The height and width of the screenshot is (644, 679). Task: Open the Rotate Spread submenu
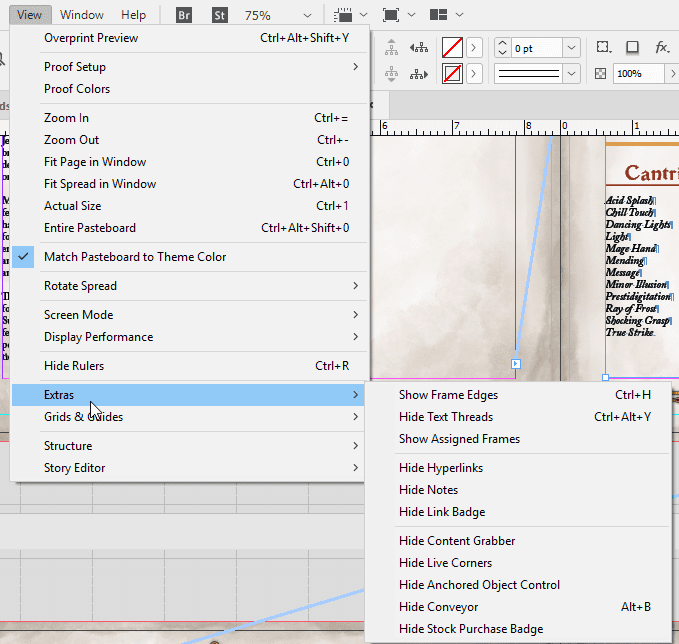[190, 286]
